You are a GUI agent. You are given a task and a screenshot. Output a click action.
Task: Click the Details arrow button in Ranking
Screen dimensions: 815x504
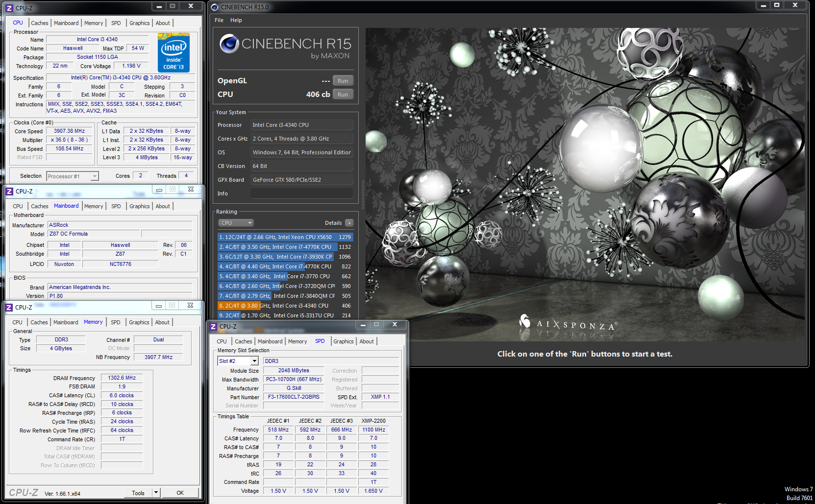point(349,223)
